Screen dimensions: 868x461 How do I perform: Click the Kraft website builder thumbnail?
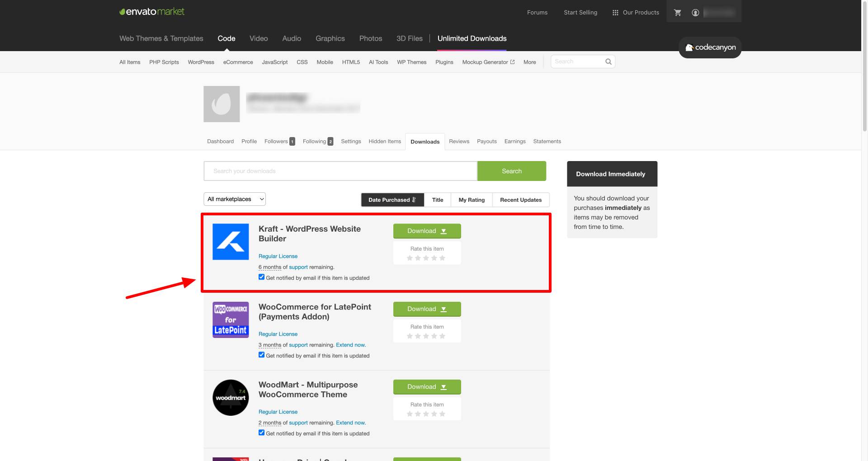(x=231, y=242)
